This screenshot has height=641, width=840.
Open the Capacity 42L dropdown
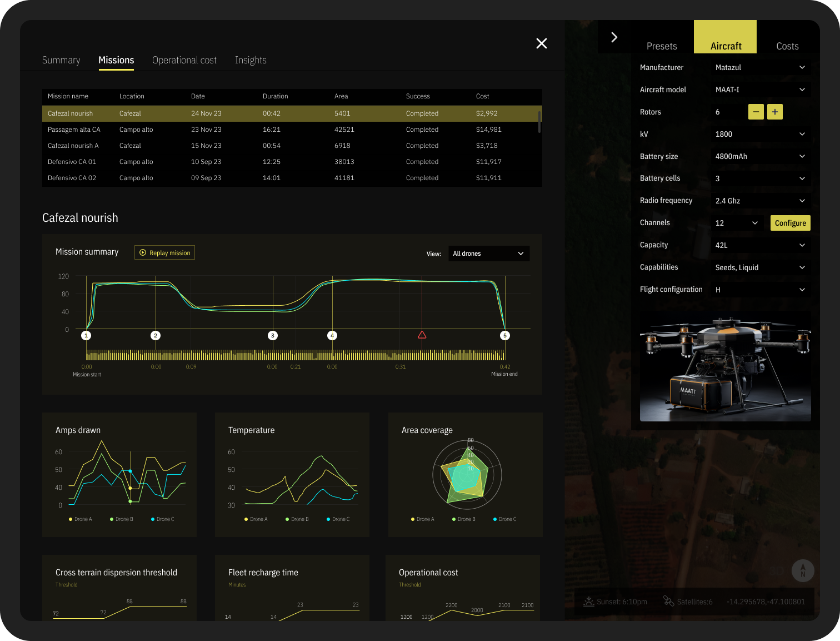pos(761,245)
